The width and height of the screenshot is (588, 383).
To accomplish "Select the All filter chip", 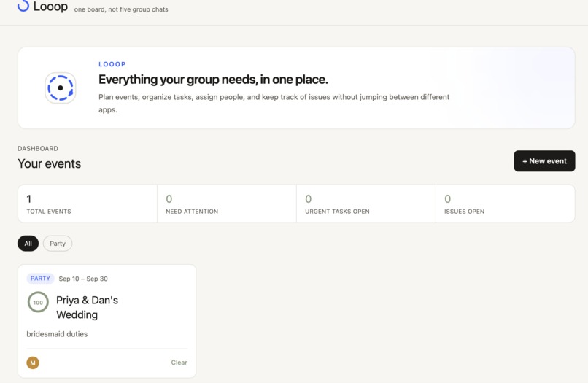I will 28,244.
